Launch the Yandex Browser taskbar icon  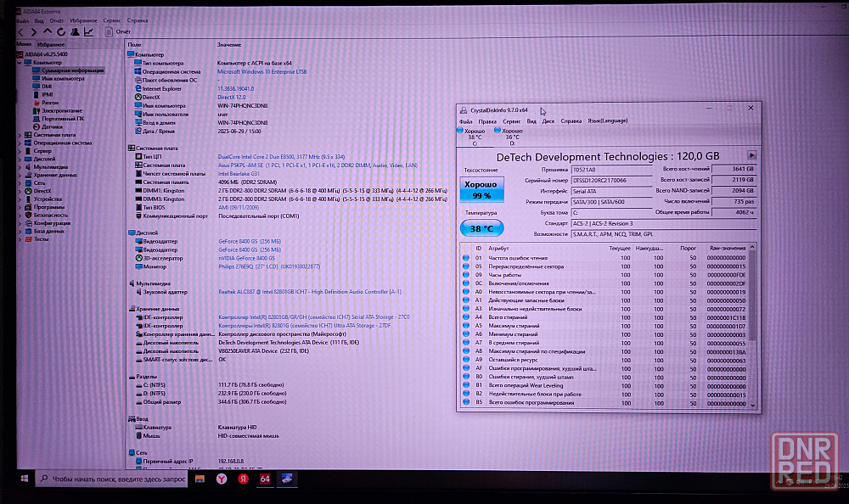222,479
